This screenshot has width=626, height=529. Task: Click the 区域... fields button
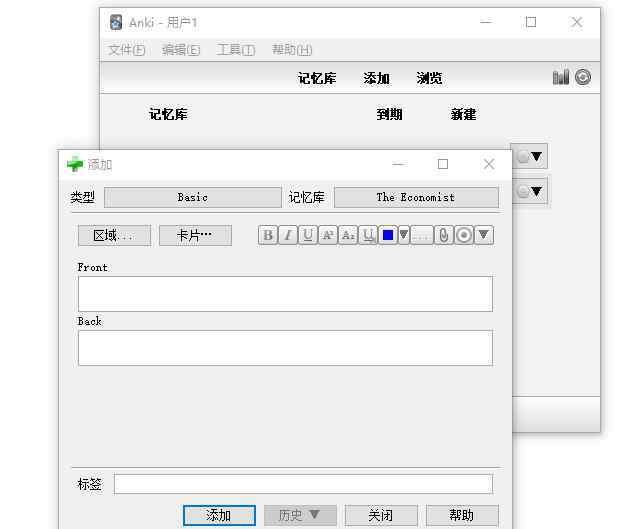pyautogui.click(x=114, y=235)
